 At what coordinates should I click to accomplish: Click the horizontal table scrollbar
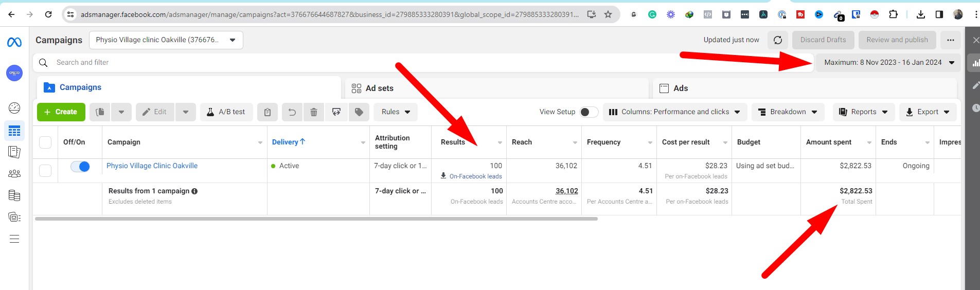click(x=316, y=219)
